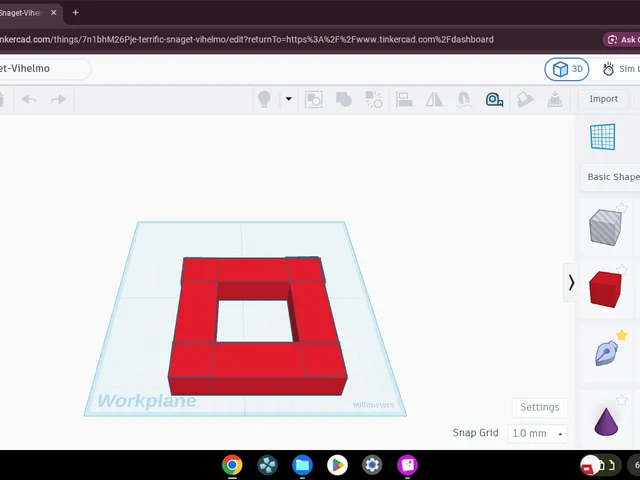Screen dimensions: 640x480
Task: Open the Sim Lab mode
Action: point(620,69)
